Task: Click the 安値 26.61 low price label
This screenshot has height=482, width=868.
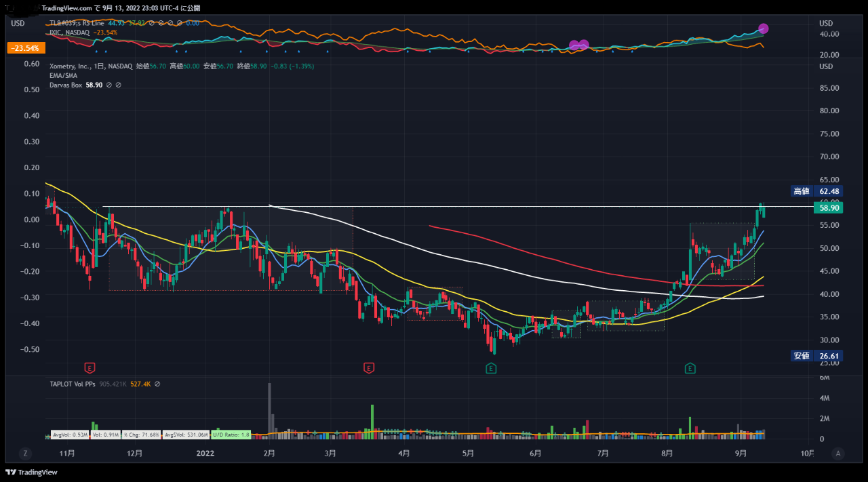Action: (818, 356)
